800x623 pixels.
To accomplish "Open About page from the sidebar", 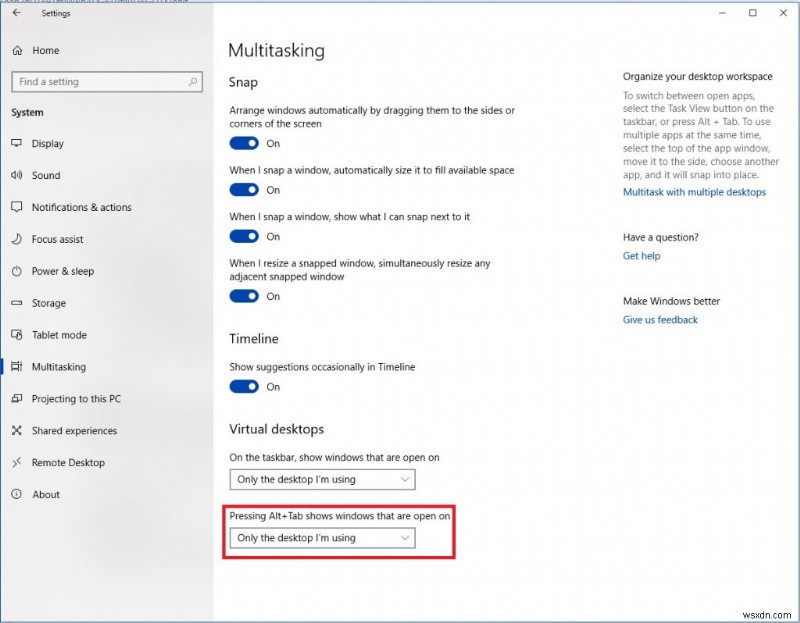I will pyautogui.click(x=45, y=494).
